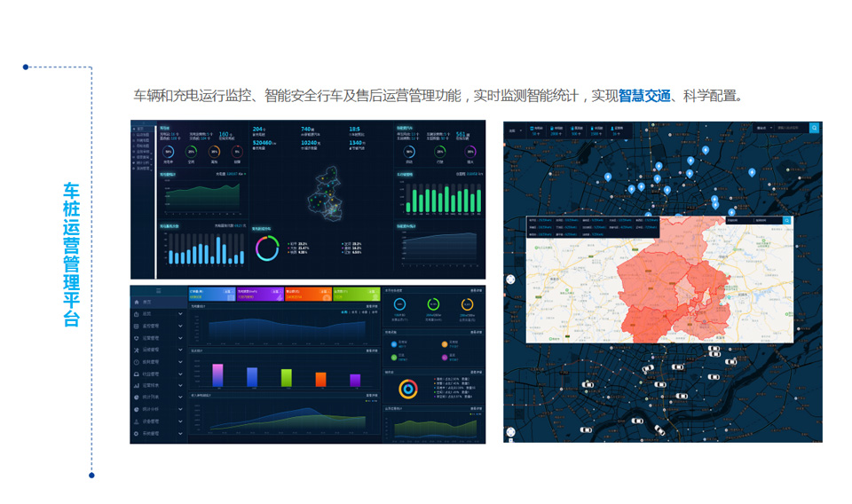
Task: Click the map search input field
Action: pos(790,129)
